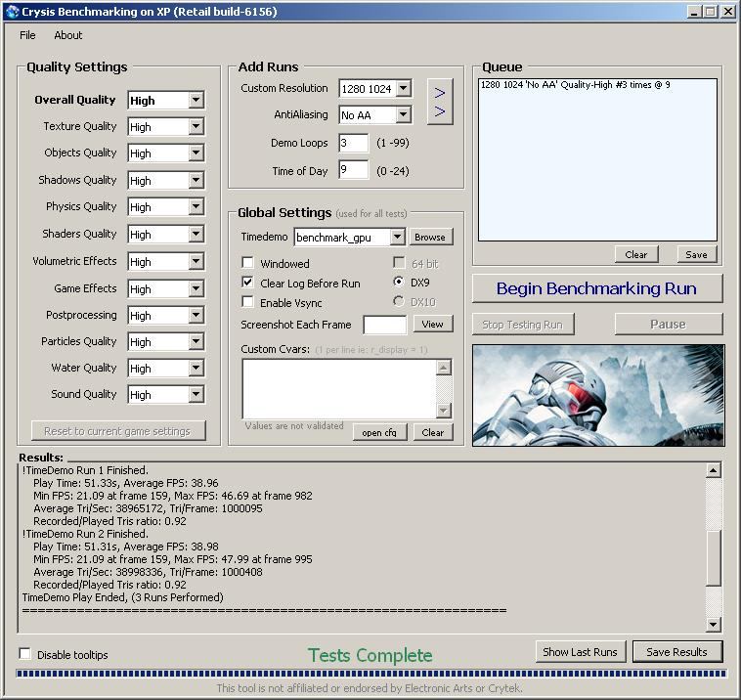Click Stop Testing Run button
Screen dimensions: 741x700
[523, 325]
